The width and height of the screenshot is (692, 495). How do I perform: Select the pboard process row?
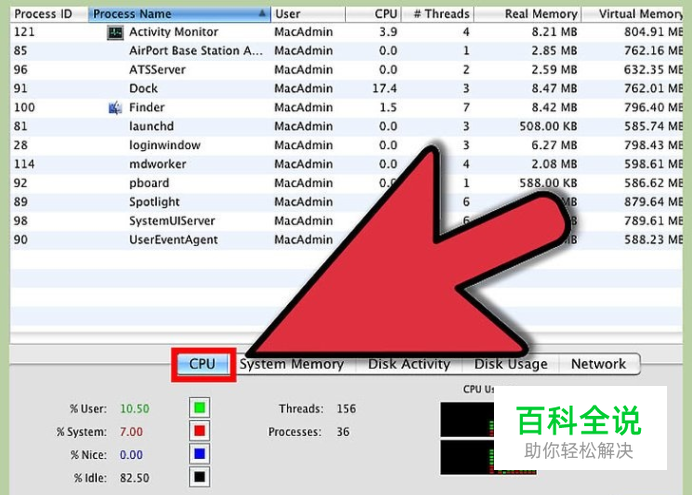(x=346, y=183)
